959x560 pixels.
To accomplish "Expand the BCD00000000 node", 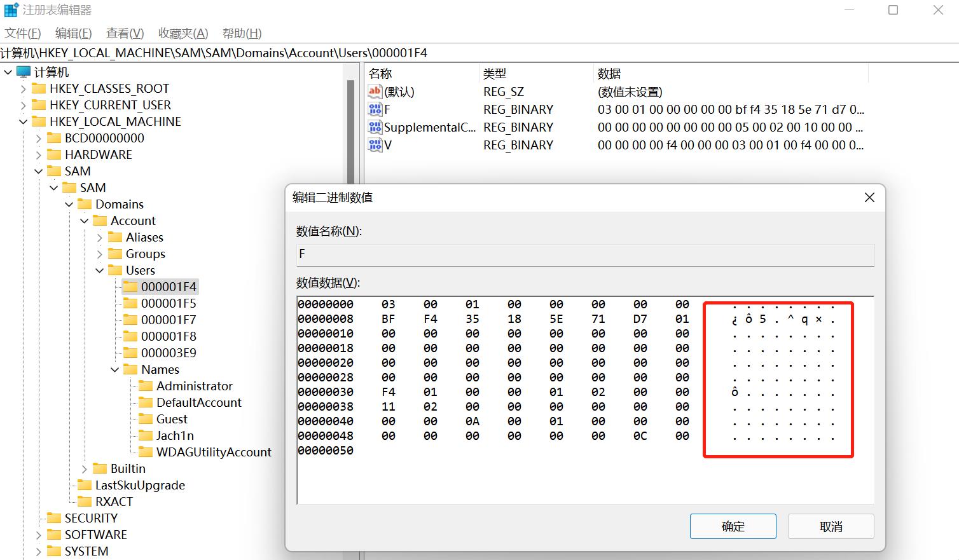I will pyautogui.click(x=39, y=138).
